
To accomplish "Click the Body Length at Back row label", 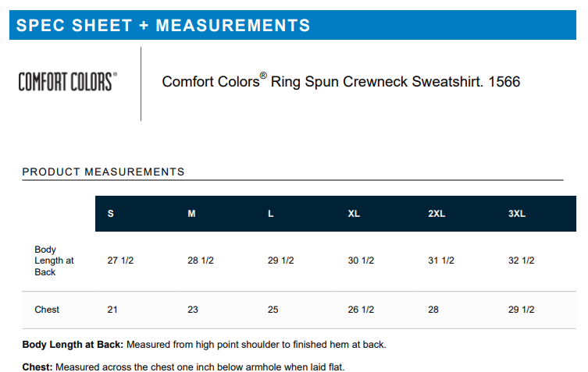I will [54, 261].
